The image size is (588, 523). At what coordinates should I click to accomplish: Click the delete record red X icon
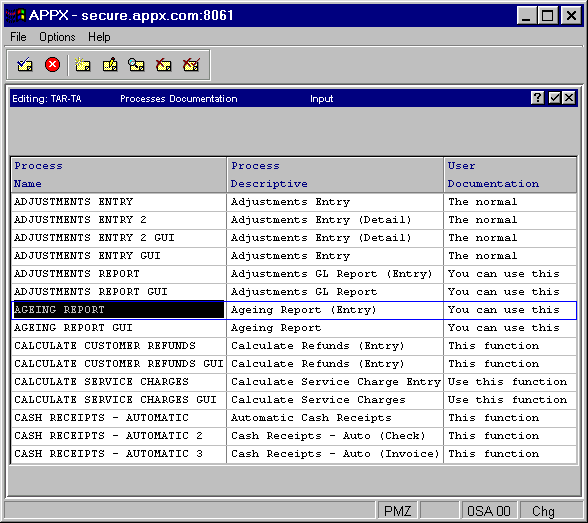164,65
